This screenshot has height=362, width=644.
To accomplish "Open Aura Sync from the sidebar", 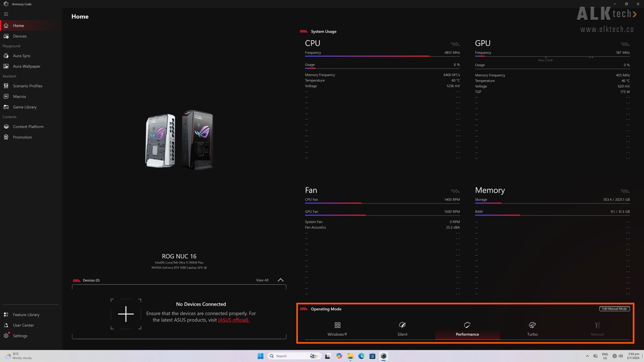I will click(31, 56).
